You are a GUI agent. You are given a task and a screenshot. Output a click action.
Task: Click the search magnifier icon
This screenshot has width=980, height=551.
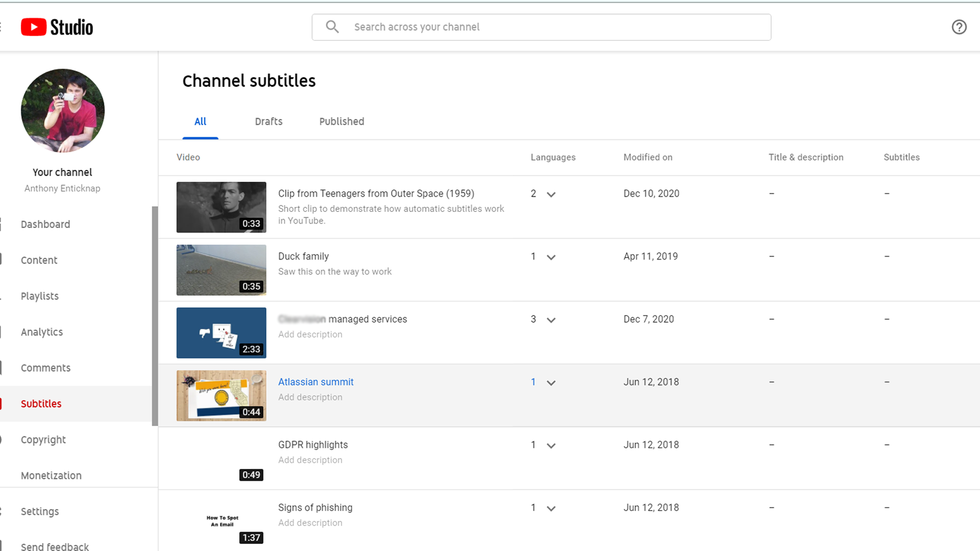click(332, 27)
